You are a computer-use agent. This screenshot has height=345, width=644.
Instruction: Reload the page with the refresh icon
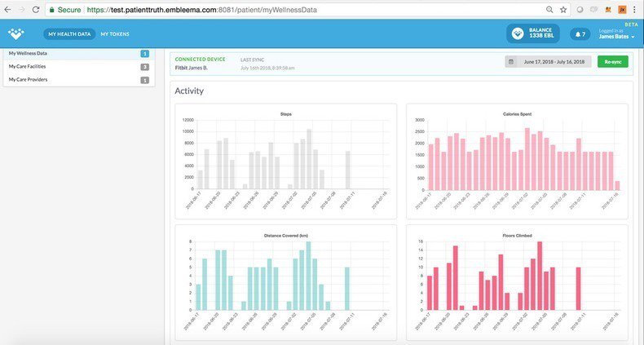pos(36,10)
